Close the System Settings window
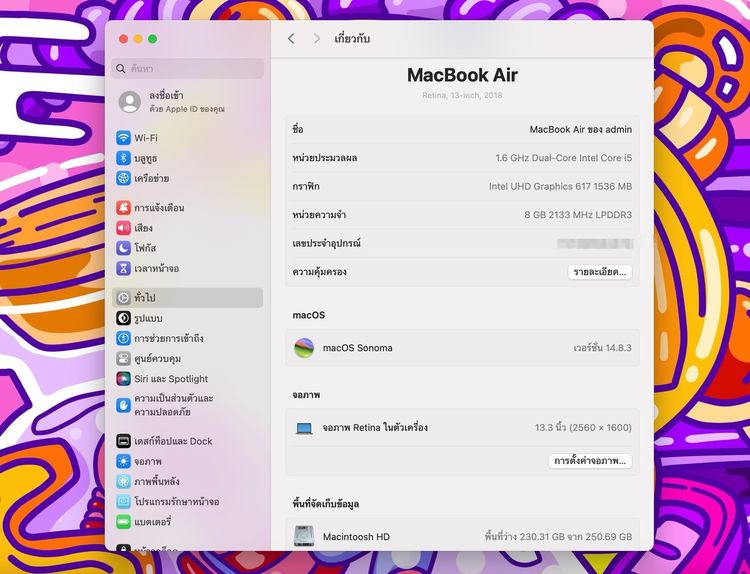750x574 pixels. coord(123,39)
